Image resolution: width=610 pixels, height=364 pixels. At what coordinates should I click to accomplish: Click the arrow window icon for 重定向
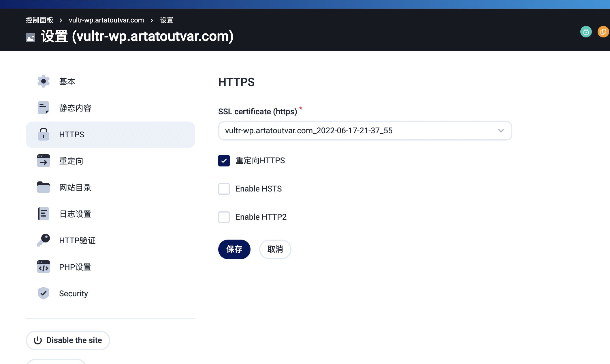pos(44,161)
